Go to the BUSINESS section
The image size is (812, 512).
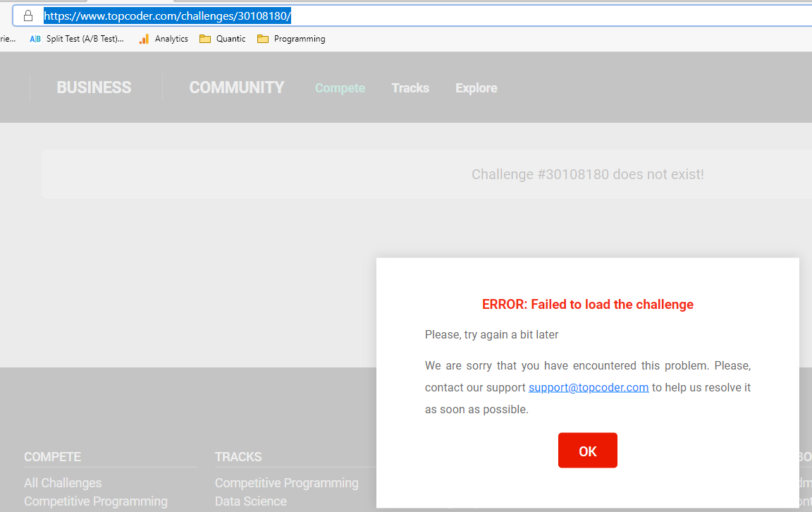(94, 87)
